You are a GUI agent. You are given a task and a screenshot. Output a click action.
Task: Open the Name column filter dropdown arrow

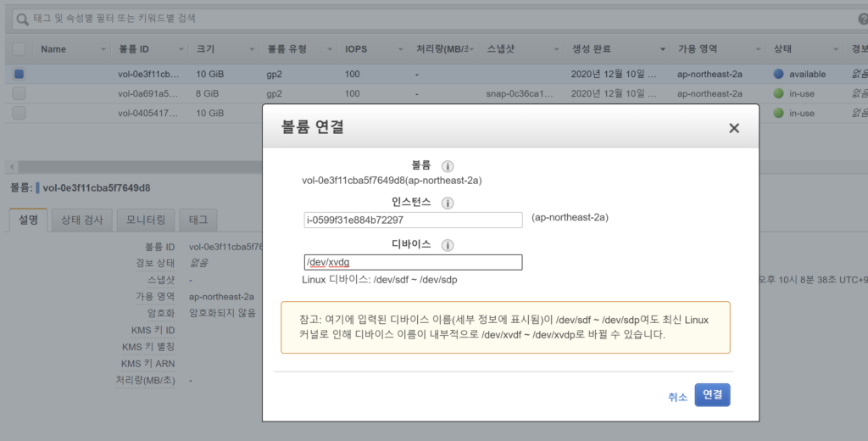pyautogui.click(x=103, y=49)
